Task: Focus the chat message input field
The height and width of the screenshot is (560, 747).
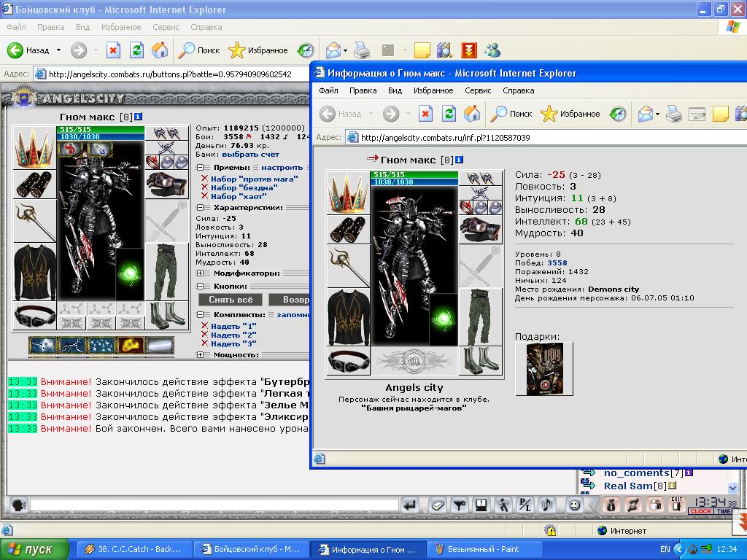Action: 214,505
